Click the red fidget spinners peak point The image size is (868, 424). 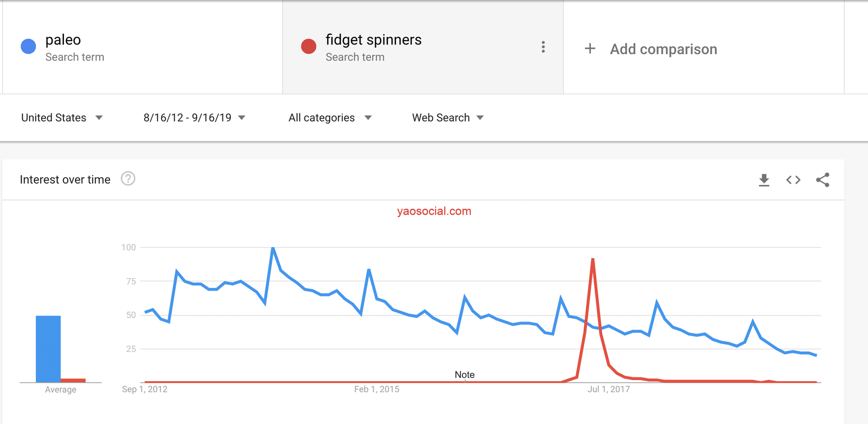point(593,260)
